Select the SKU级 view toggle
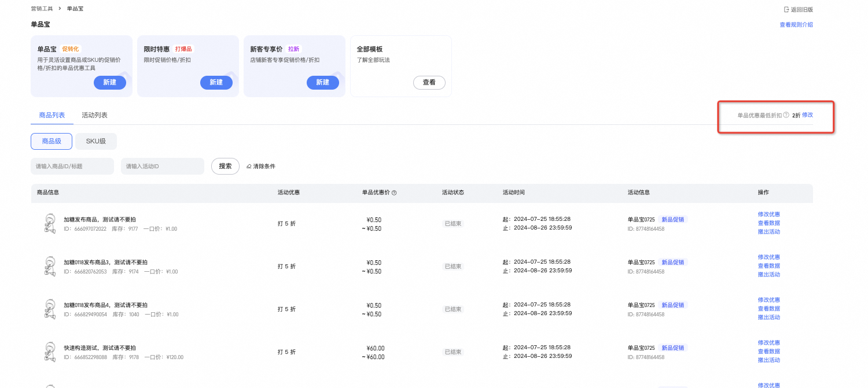 pos(96,141)
